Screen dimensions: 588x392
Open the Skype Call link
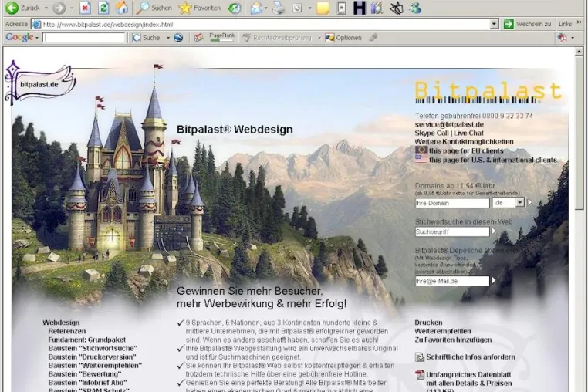(431, 133)
